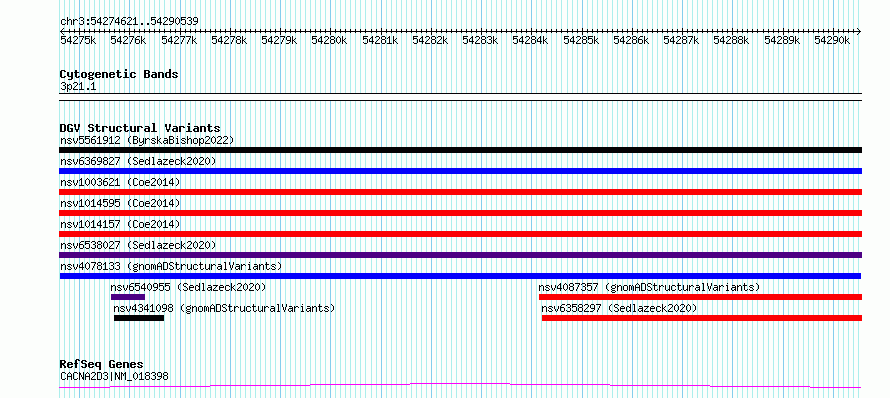Click the red nsv1014595 variant bar
The image size is (890, 398).
(461, 213)
